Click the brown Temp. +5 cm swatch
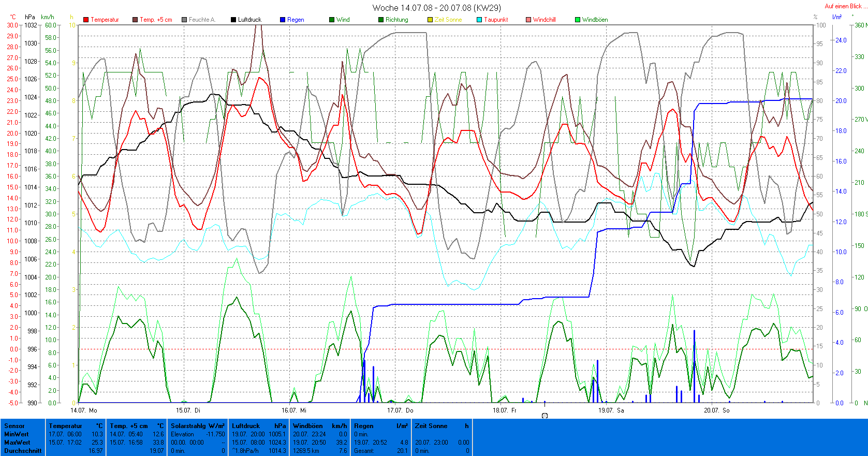868x456 pixels. pyautogui.click(x=135, y=20)
